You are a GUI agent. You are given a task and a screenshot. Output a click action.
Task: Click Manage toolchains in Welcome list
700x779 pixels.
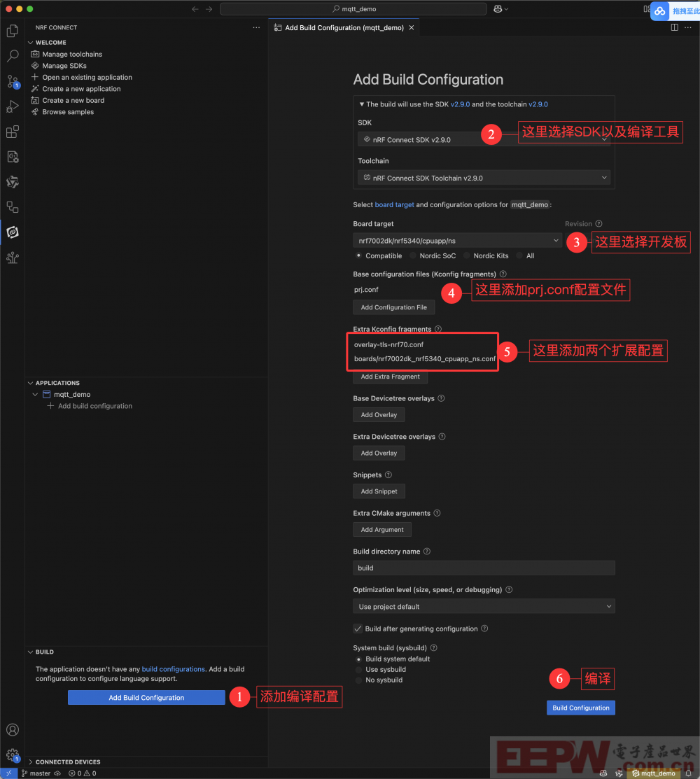[72, 54]
